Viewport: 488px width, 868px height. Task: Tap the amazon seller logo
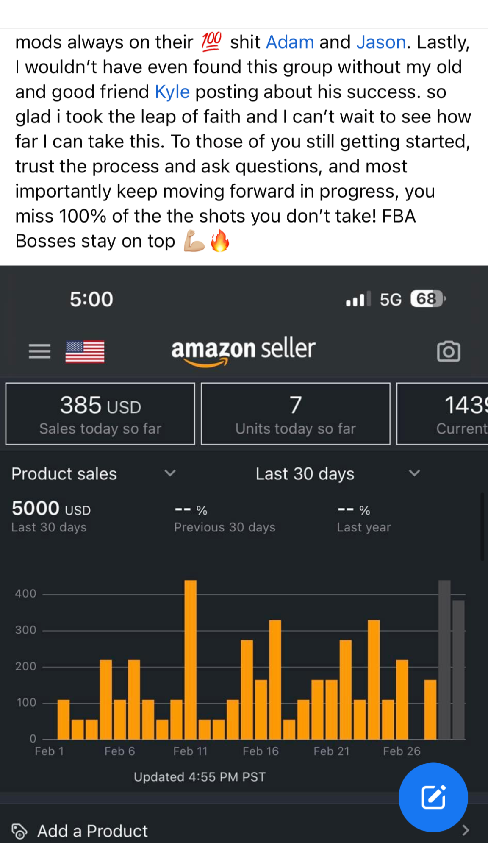pyautogui.click(x=243, y=351)
